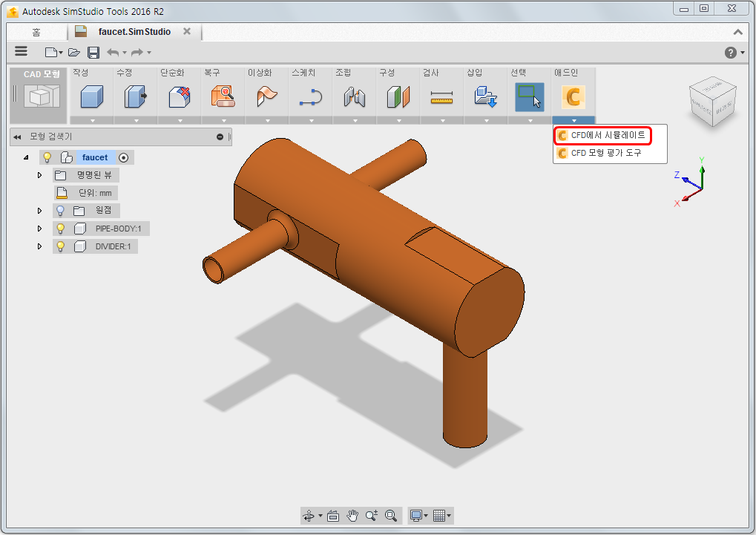Activate the 선택 (Select) window tool
This screenshot has height=535, width=756.
pyautogui.click(x=530, y=96)
